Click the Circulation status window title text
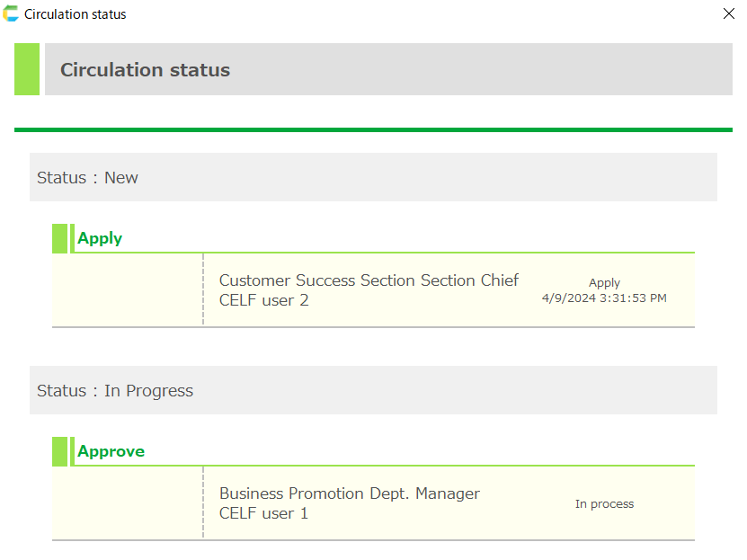 pyautogui.click(x=76, y=14)
